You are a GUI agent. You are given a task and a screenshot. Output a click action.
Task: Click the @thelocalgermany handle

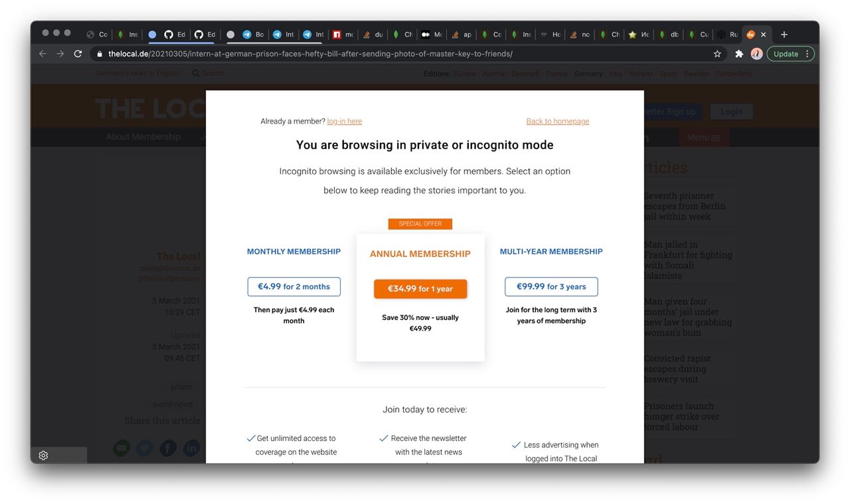click(x=169, y=279)
